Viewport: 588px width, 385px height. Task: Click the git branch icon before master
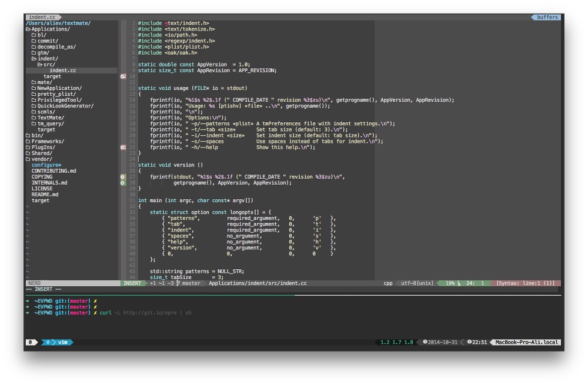(x=178, y=283)
